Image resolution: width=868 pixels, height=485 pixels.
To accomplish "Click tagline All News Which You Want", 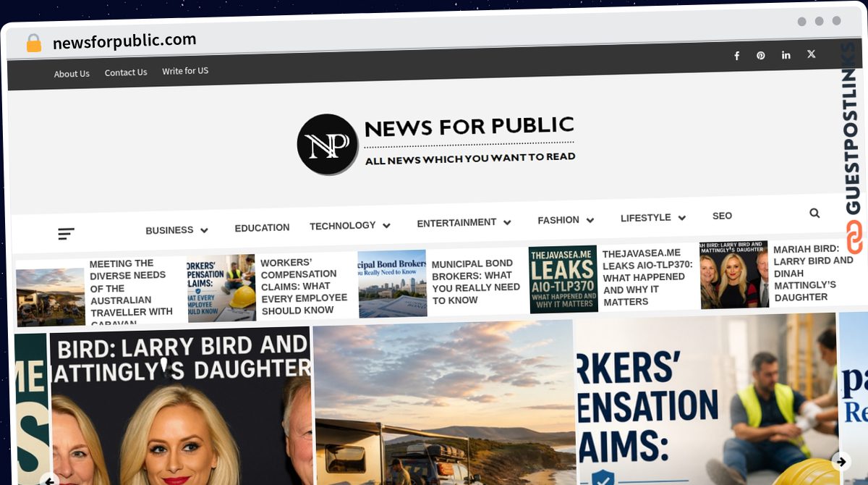I will (470, 158).
